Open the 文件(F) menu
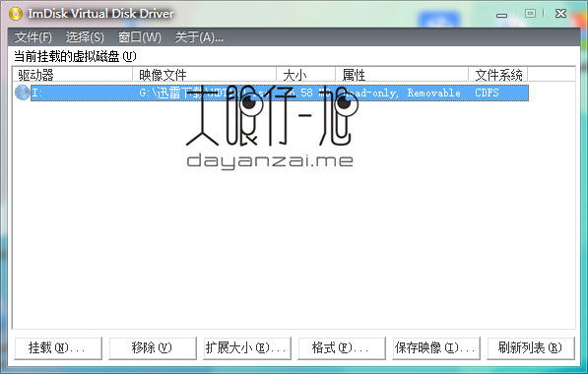The image size is (588, 374). 33,37
